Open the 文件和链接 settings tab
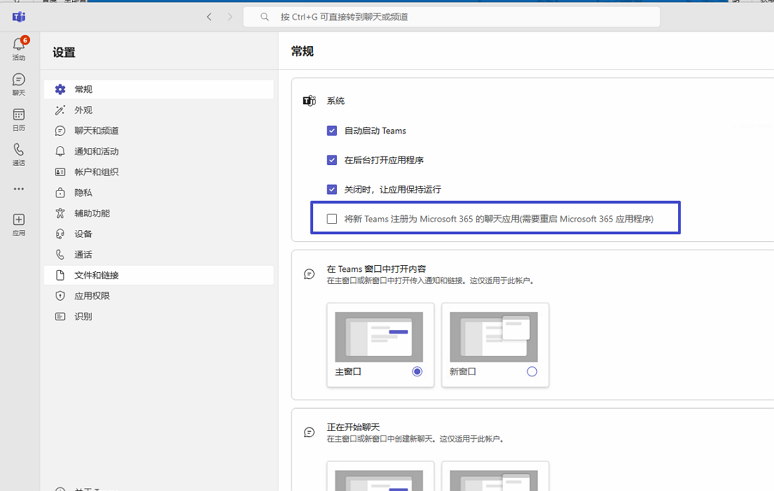The height and width of the screenshot is (491, 774). pos(158,275)
